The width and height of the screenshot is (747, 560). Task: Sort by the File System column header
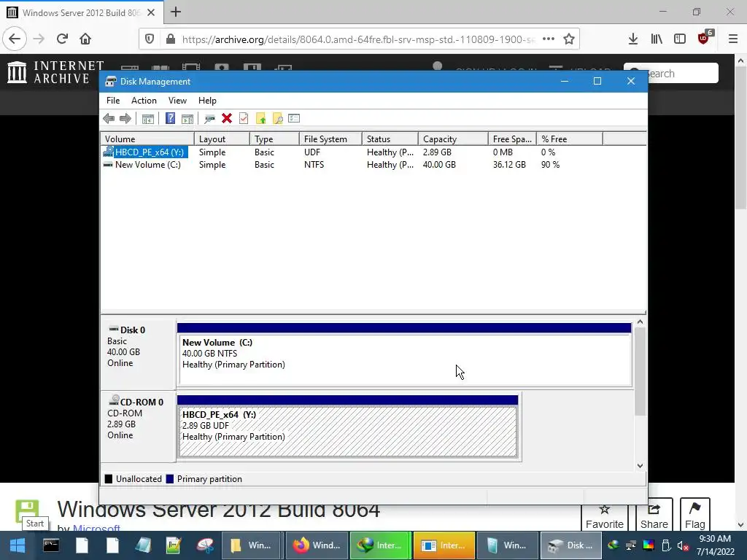[x=330, y=139]
